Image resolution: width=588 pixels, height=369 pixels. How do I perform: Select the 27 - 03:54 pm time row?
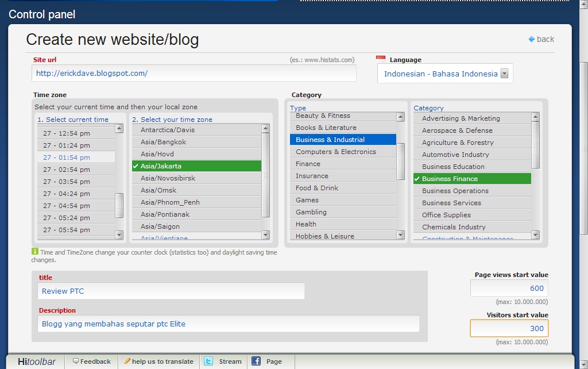coord(76,182)
